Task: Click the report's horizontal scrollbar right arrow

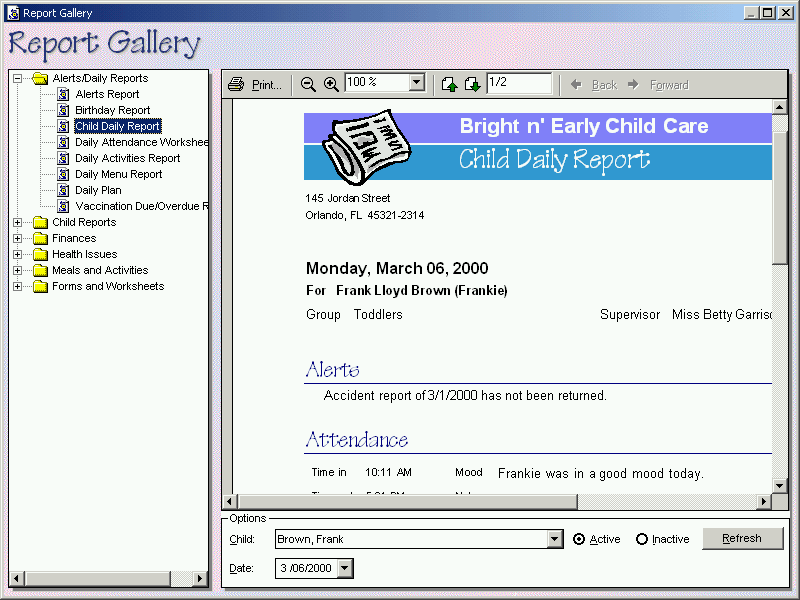Action: pyautogui.click(x=765, y=501)
